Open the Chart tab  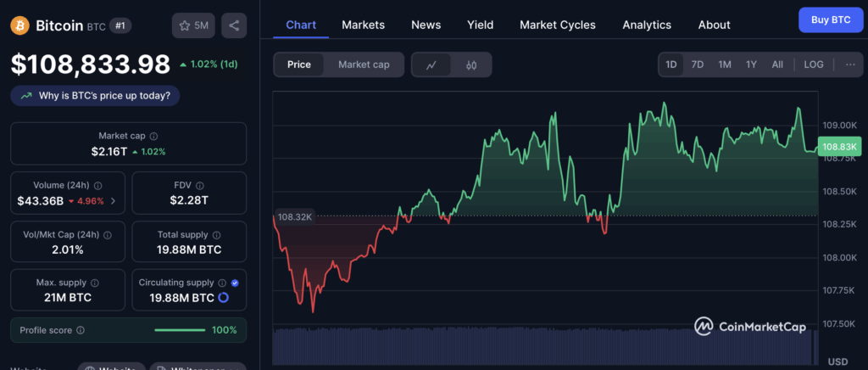(301, 25)
